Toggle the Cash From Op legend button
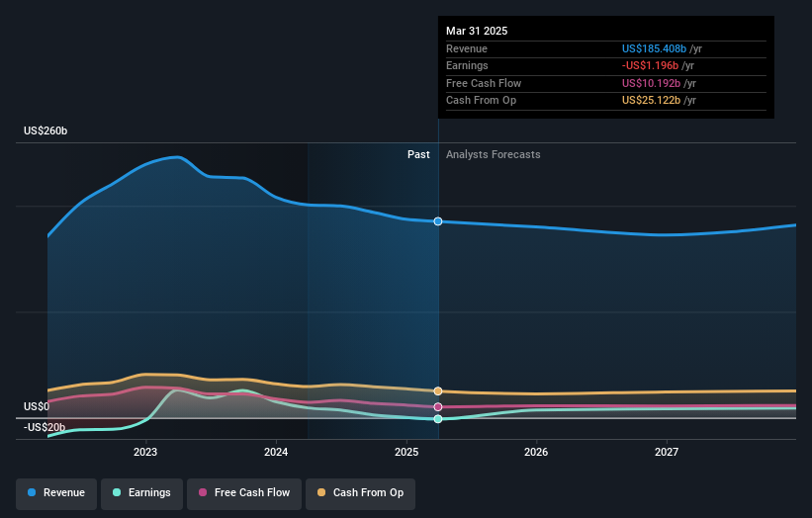The image size is (812, 518). (360, 493)
